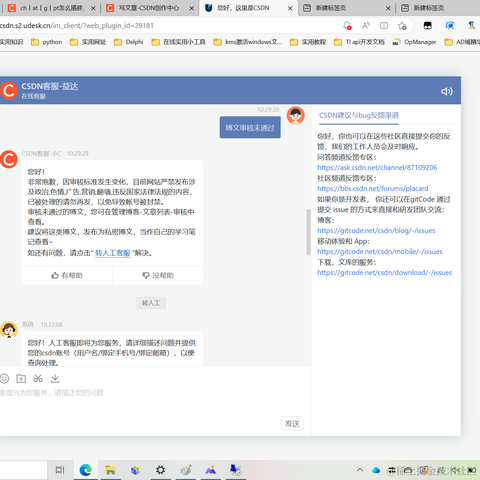Switch to the 写文章-CSDN创作中心 browser tab
The image size is (480, 480).
[x=149, y=8]
